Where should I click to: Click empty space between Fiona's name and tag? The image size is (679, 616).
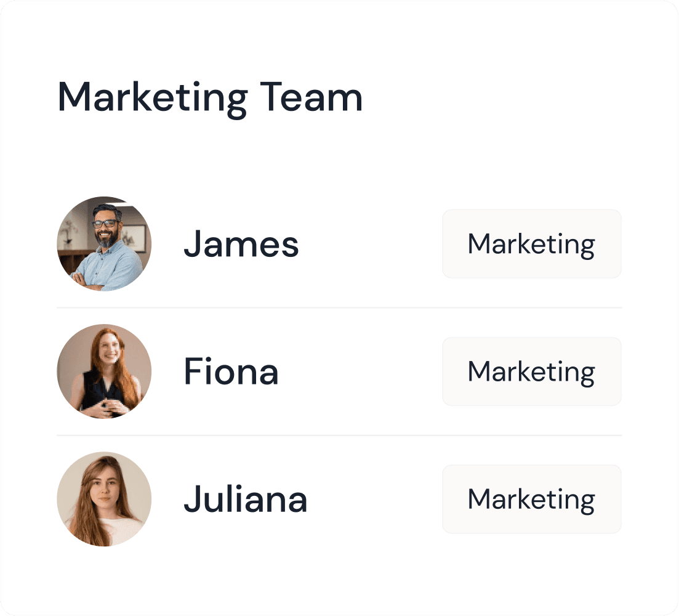click(x=360, y=371)
